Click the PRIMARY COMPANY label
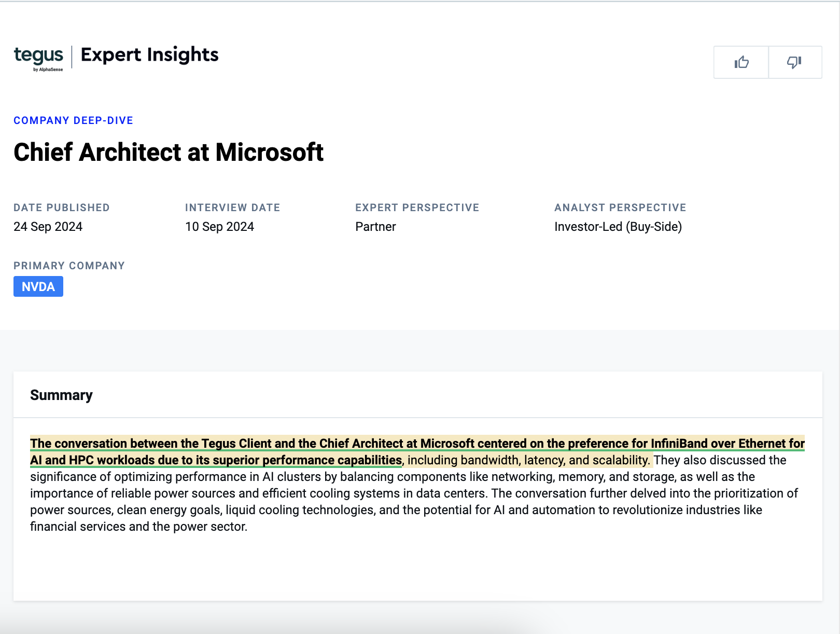 pos(69,266)
